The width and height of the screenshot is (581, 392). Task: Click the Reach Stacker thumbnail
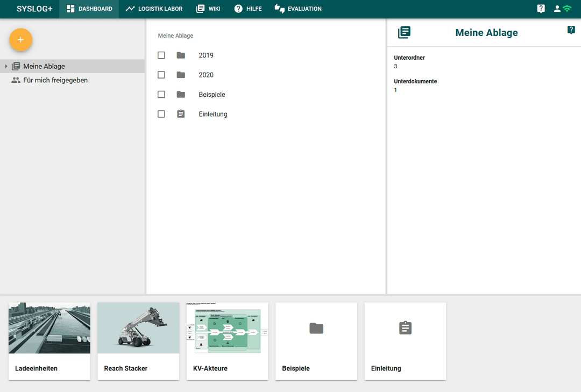(x=138, y=328)
